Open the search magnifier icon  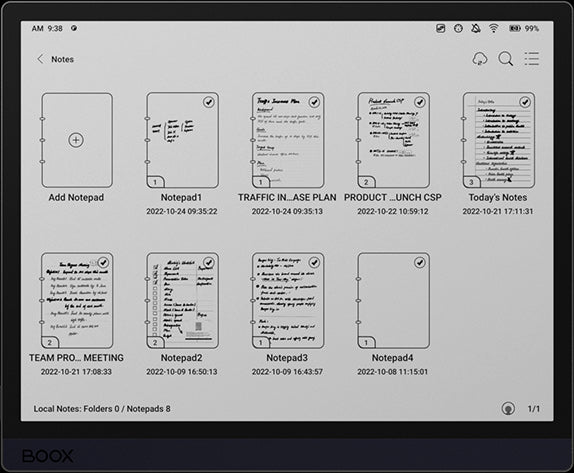(x=506, y=59)
